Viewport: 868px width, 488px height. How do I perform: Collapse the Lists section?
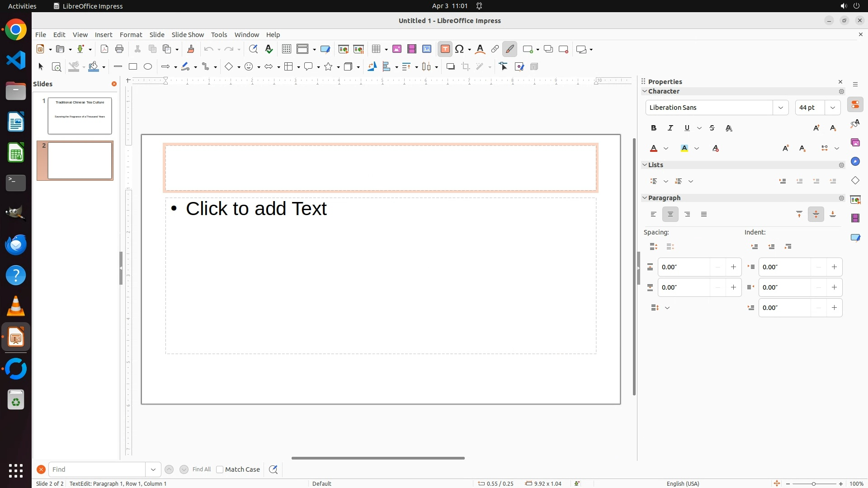[645, 165]
